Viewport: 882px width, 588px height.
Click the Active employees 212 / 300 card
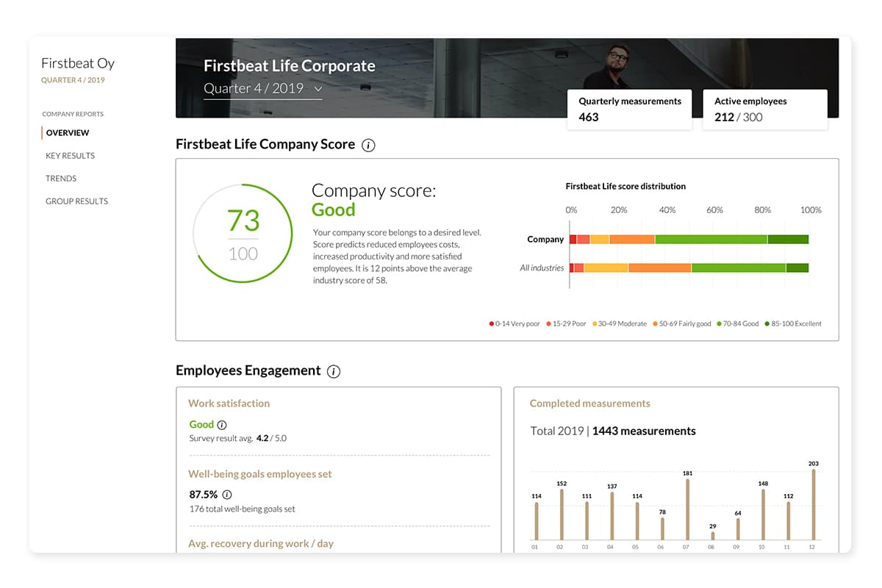tap(765, 110)
